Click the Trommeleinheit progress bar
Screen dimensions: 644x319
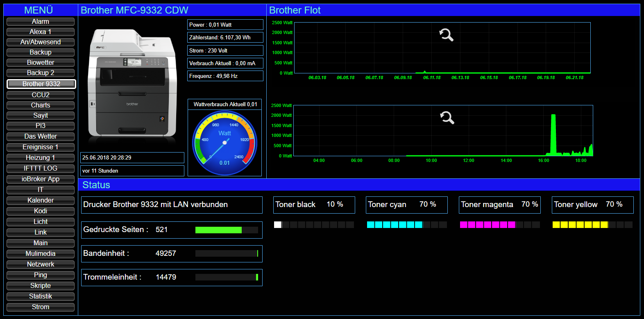tap(227, 277)
